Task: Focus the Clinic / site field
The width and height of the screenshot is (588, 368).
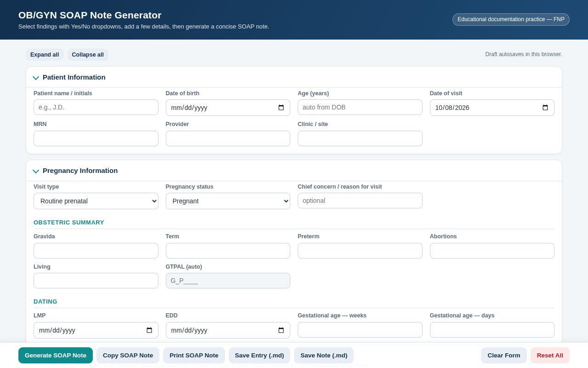Action: coord(360,138)
